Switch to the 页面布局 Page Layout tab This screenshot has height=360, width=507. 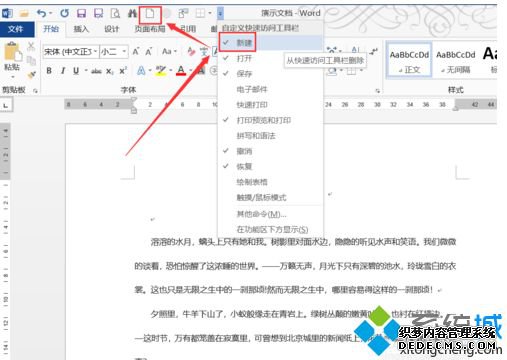150,29
